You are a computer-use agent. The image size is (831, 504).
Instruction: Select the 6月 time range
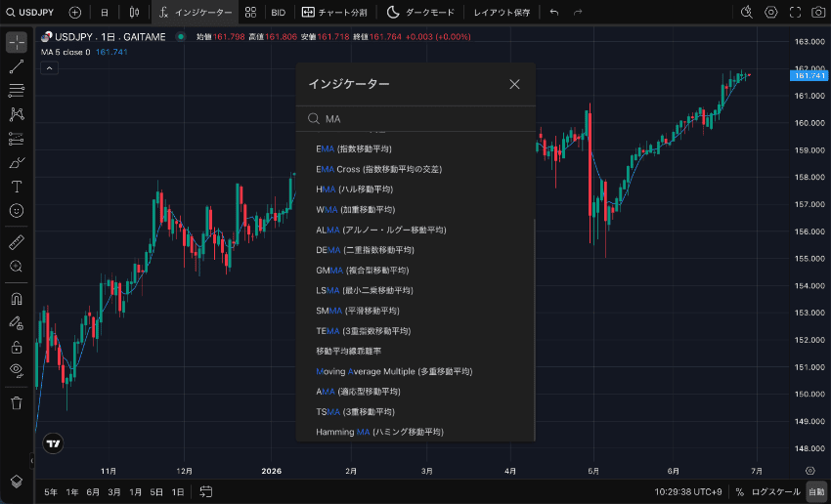(x=93, y=492)
